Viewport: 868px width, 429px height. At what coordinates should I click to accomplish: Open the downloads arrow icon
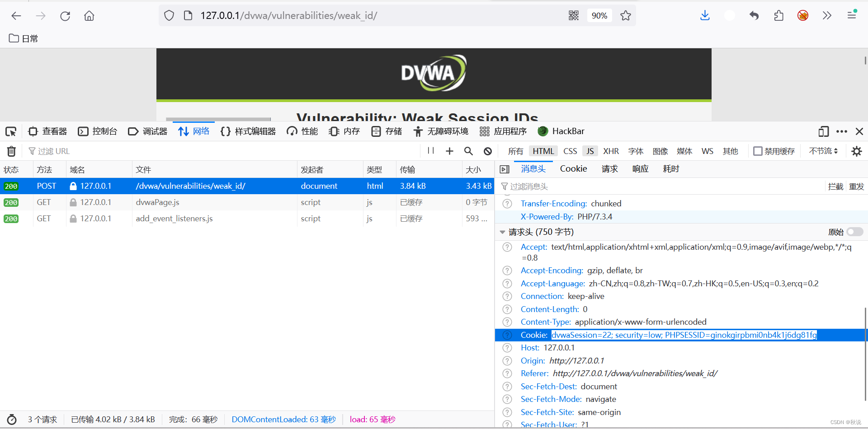[705, 16]
